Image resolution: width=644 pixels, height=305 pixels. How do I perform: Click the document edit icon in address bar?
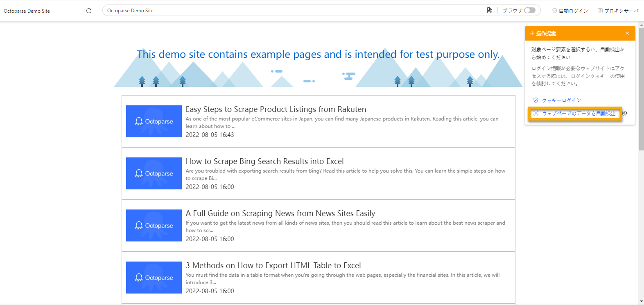pos(489,10)
